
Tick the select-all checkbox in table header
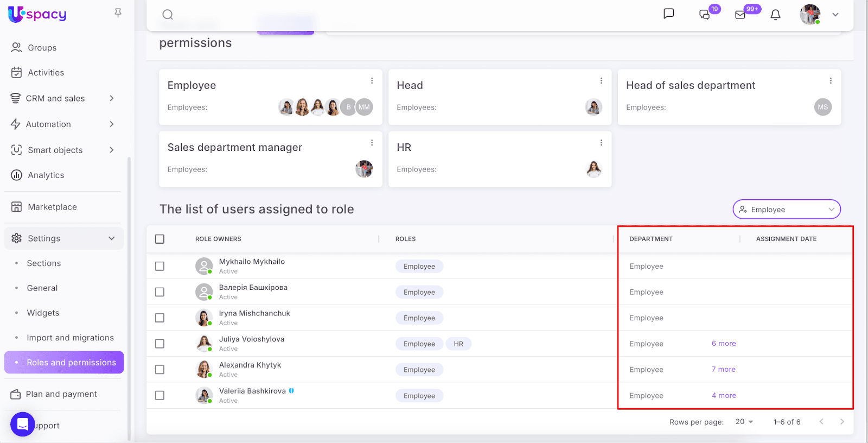159,239
